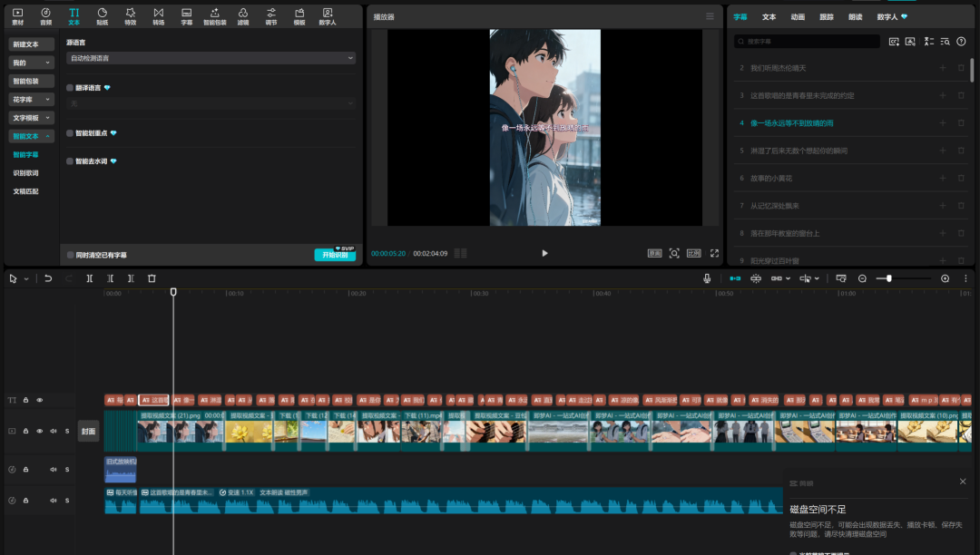The image size is (980, 555).
Task: Select the 旧式放映机 audio clip on the timeline
Action: (121, 469)
